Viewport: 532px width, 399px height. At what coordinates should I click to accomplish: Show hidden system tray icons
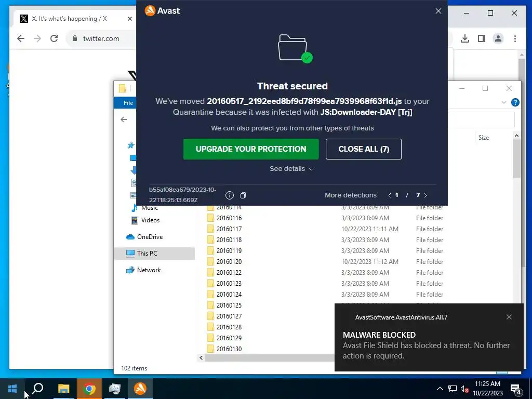pyautogui.click(x=440, y=389)
